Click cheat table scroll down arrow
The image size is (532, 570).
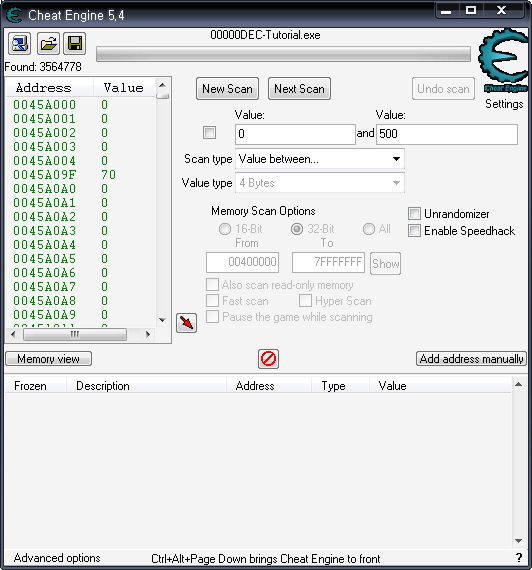pyautogui.click(x=519, y=541)
